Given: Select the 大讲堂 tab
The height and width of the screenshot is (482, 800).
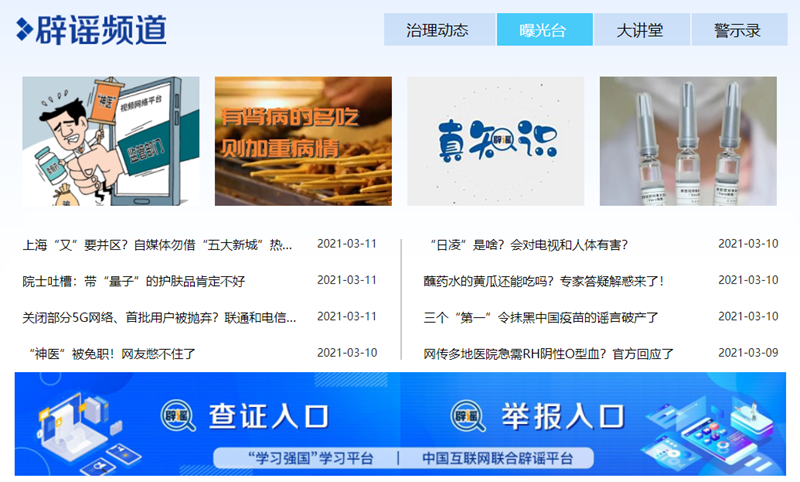Looking at the screenshot, I should (x=640, y=30).
